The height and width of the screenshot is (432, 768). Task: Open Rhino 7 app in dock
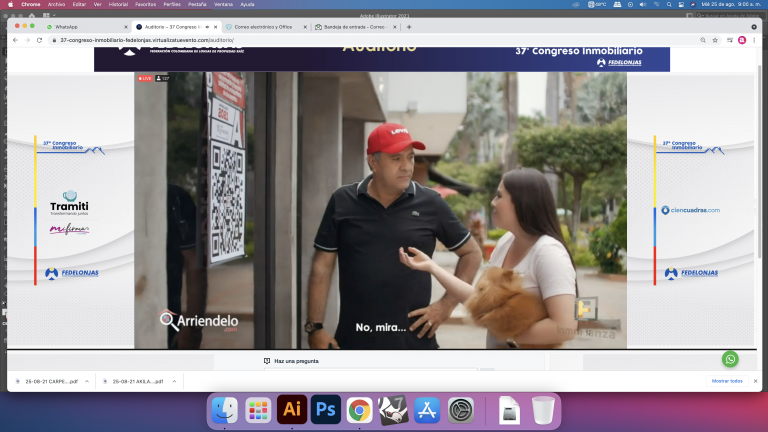(x=393, y=409)
